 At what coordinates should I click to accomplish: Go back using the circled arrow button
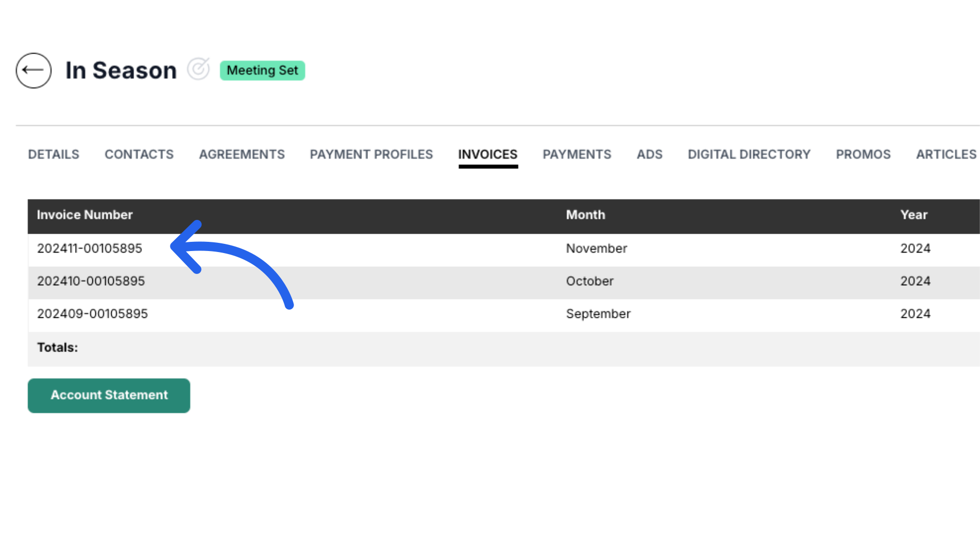point(34,70)
